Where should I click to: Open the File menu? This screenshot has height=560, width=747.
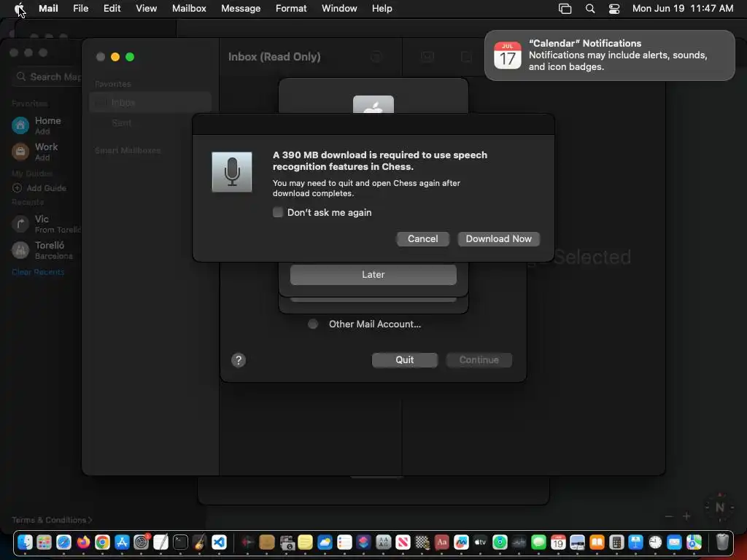(80, 9)
